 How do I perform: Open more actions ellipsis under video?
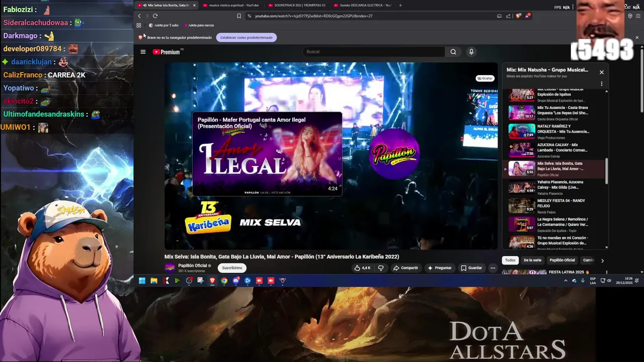coord(493,268)
